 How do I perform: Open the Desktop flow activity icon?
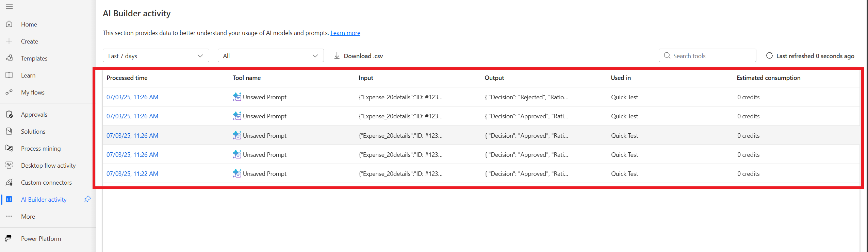pyautogui.click(x=9, y=165)
